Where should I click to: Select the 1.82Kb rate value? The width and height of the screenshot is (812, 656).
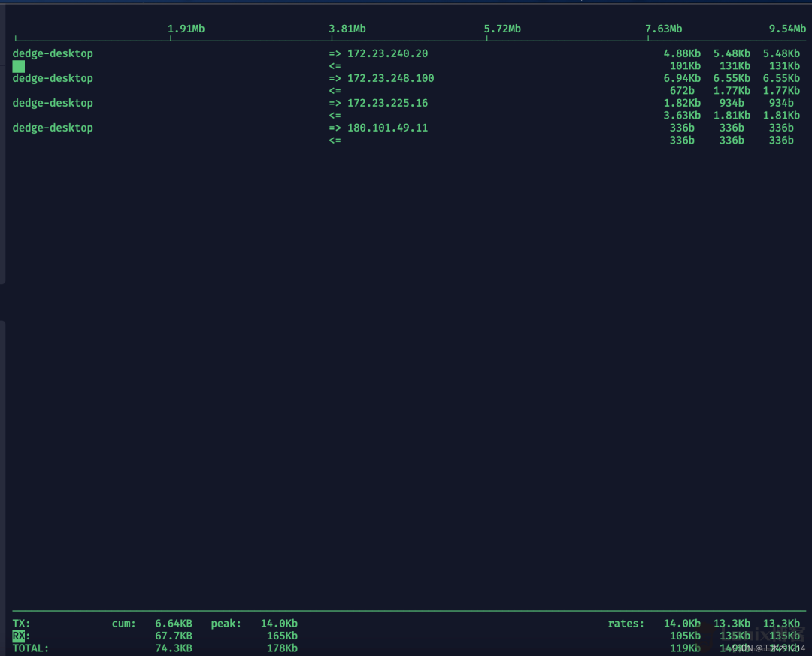tap(682, 104)
